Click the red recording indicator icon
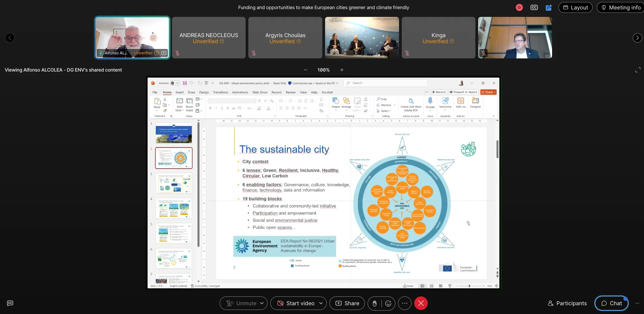 click(x=519, y=7)
